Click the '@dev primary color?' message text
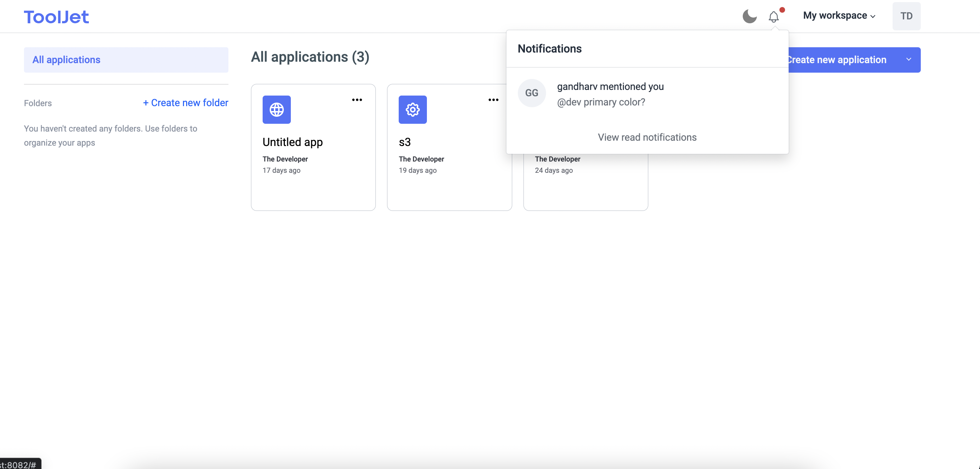This screenshot has width=980, height=469. pos(601,102)
